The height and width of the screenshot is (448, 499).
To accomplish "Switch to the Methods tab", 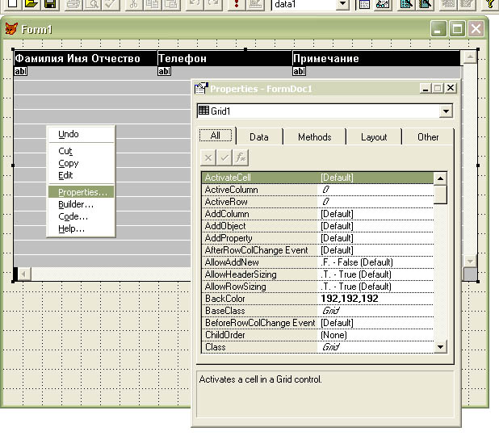I will [314, 137].
